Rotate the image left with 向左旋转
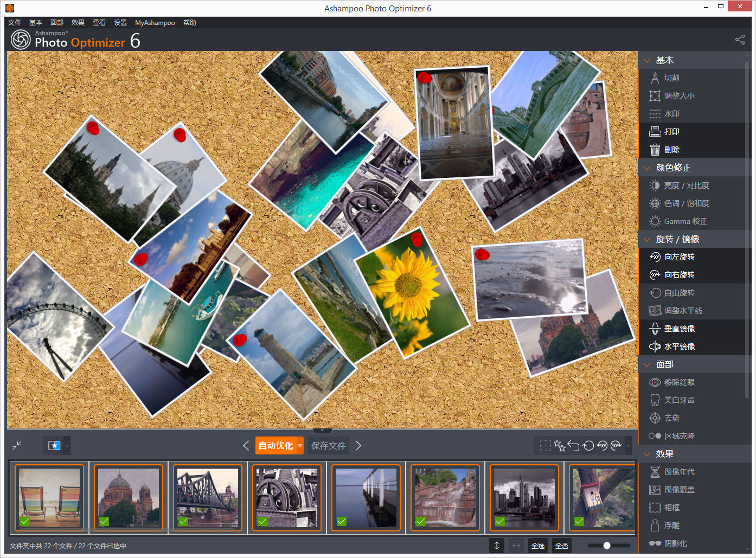 pyautogui.click(x=679, y=257)
